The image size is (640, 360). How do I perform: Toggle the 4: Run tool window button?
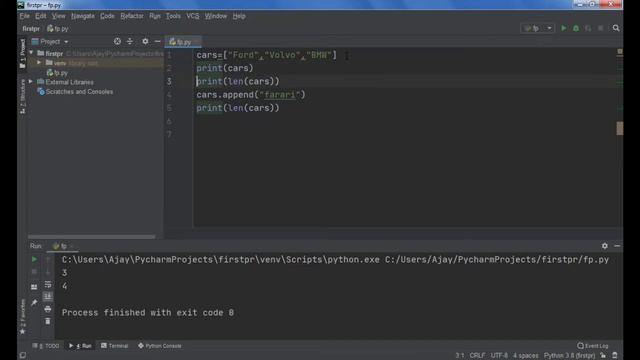pyautogui.click(x=80, y=346)
